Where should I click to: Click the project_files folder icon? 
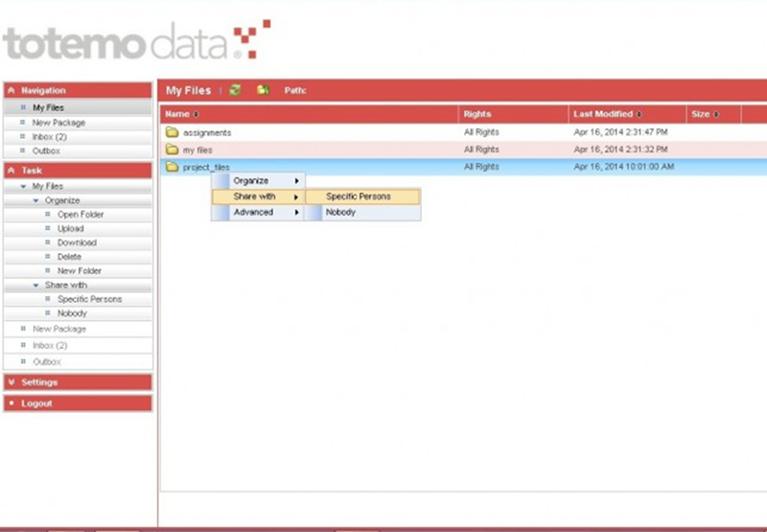click(173, 167)
